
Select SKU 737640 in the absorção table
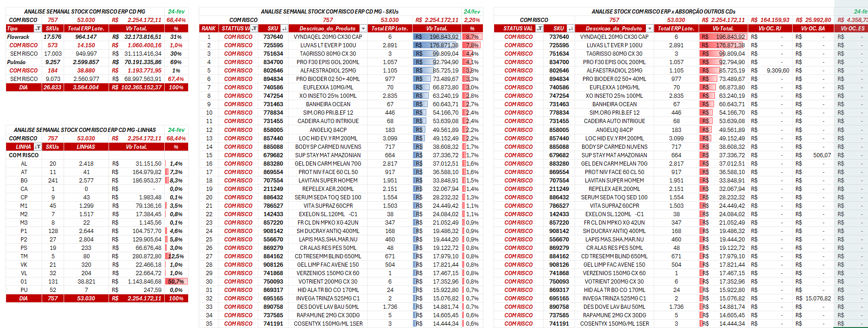(x=559, y=37)
